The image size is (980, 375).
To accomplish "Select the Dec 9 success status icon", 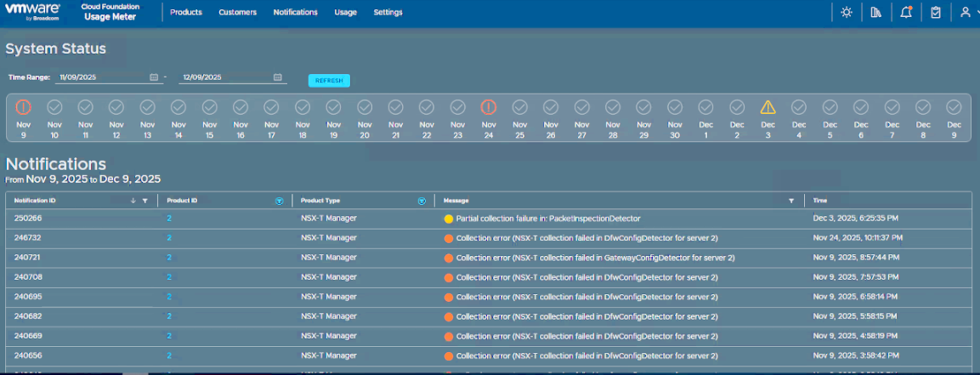I will [955, 107].
